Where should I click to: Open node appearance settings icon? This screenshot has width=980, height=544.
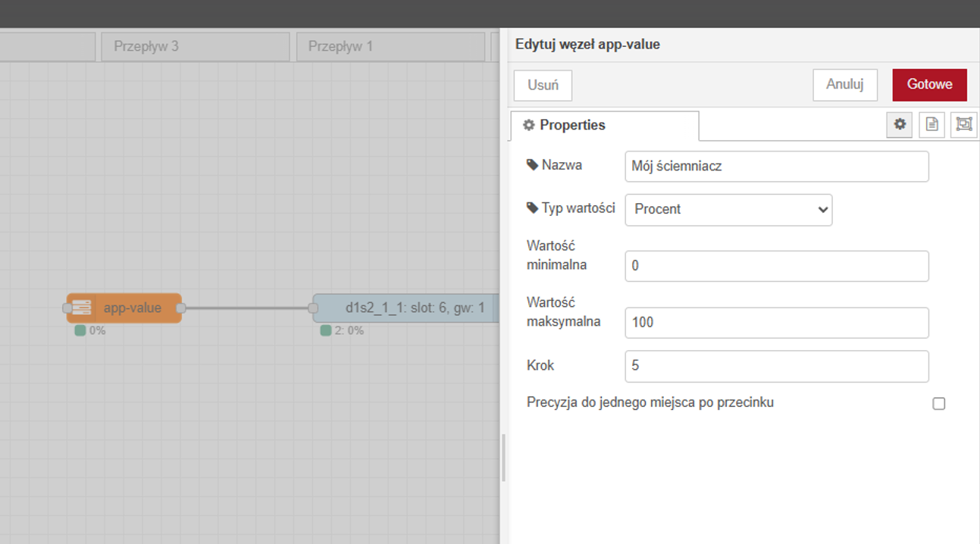tap(963, 124)
